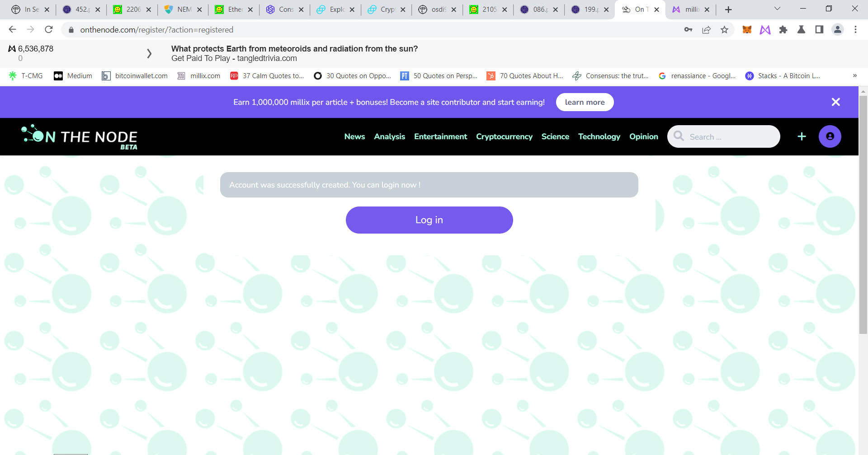
Task: Click the plus add-article icon
Action: click(802, 136)
